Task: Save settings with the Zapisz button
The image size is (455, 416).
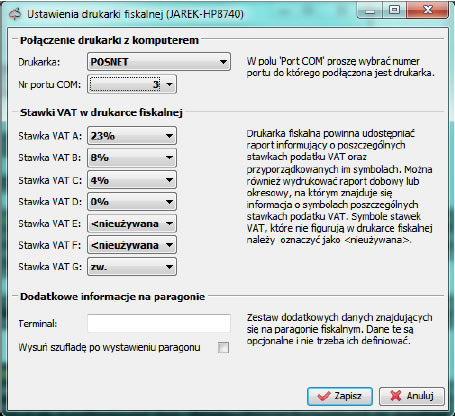Action: coord(340,396)
